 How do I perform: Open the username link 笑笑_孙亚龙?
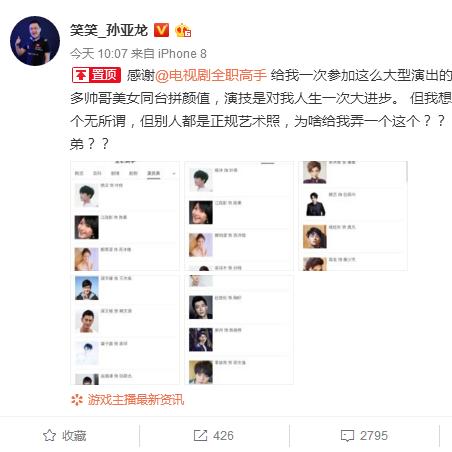point(109,30)
